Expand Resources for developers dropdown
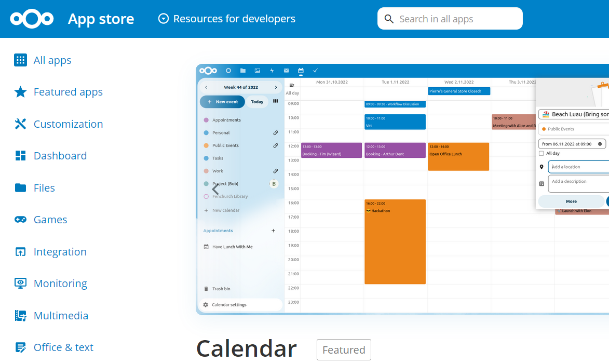 coord(227,19)
